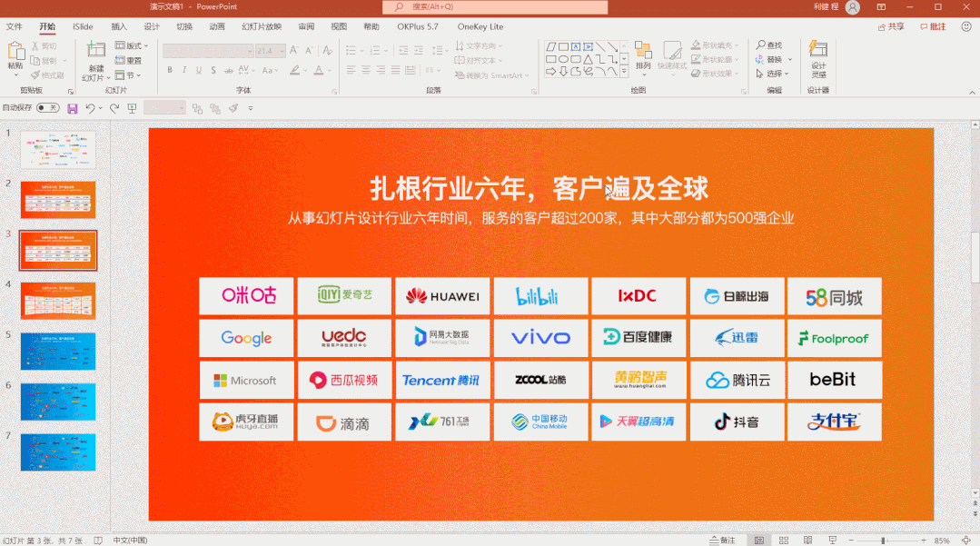Select the oval shape in shapes gallery
This screenshot has width=980, height=546.
(564, 59)
